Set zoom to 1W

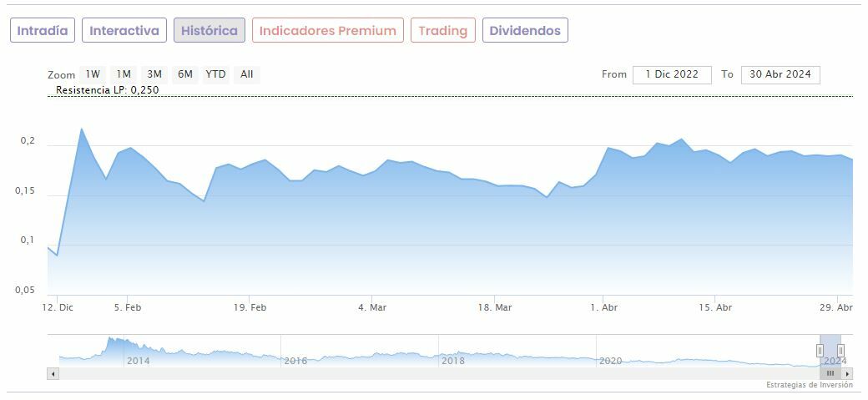click(x=93, y=74)
